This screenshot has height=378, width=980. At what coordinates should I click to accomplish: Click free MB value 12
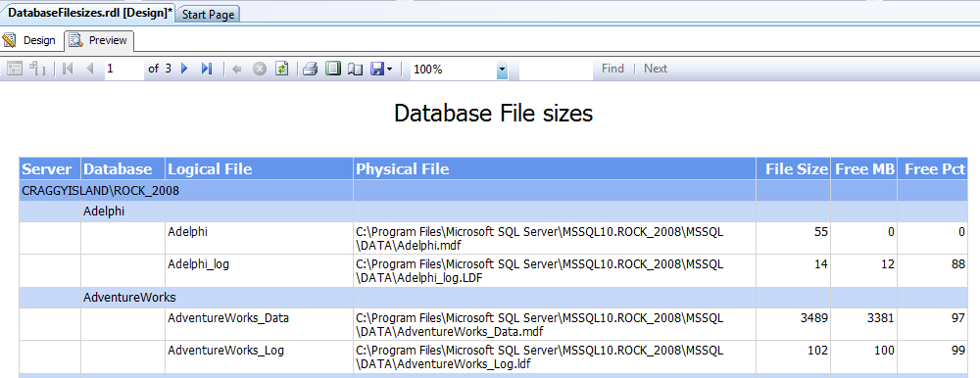(x=888, y=264)
